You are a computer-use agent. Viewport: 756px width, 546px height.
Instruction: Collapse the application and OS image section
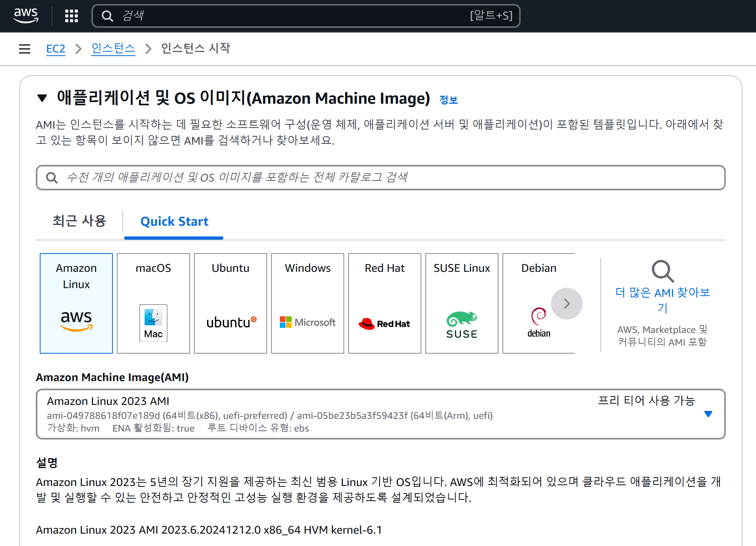[x=42, y=98]
